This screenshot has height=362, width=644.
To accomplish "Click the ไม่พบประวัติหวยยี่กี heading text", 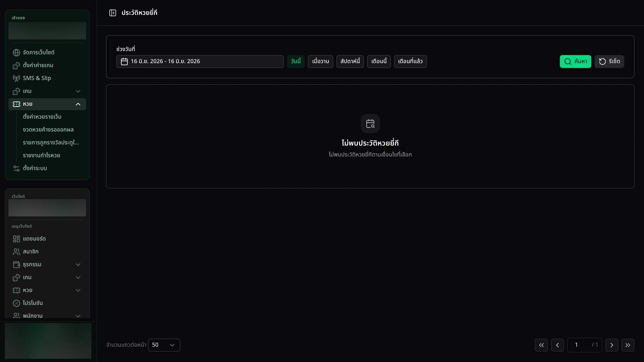I will [370, 143].
